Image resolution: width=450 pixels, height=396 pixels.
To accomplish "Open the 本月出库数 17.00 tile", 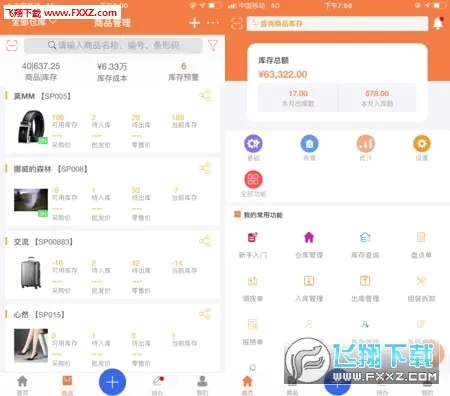I will click(298, 98).
